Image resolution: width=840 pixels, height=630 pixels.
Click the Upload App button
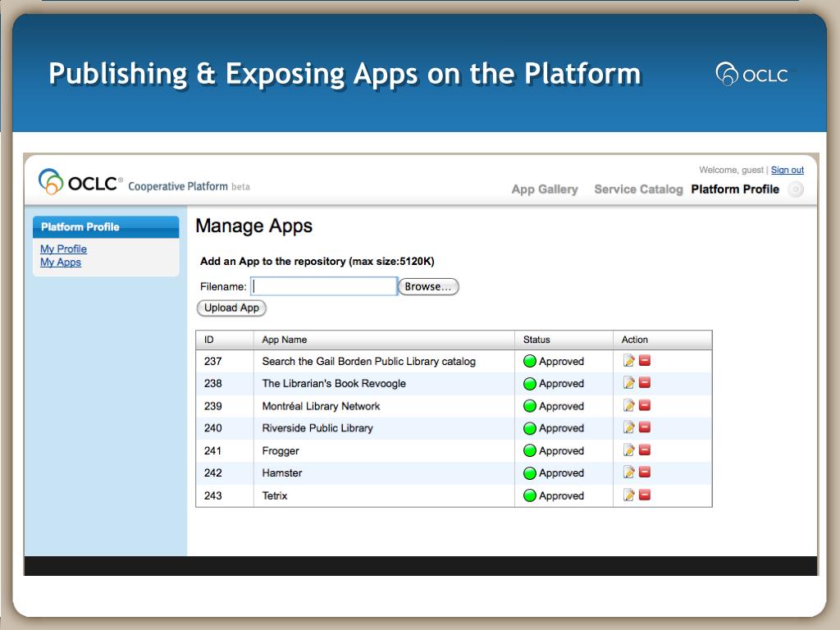pos(231,308)
